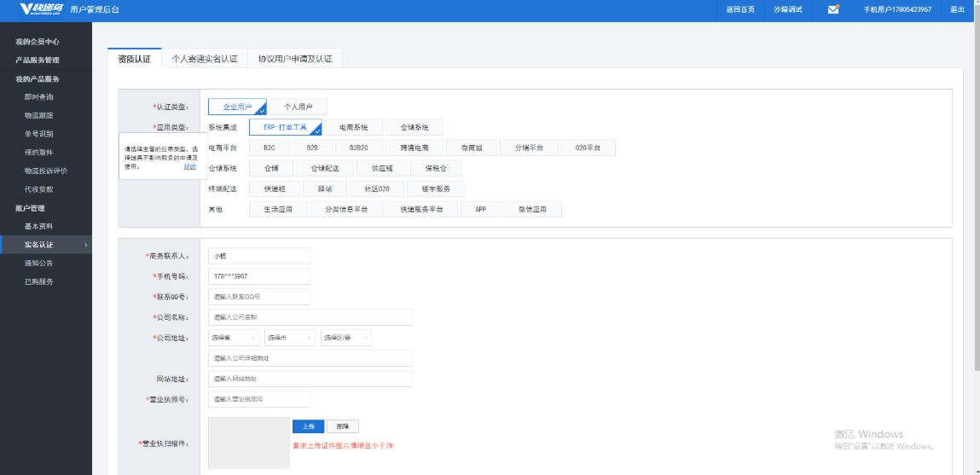Screen dimensions: 980x475
Task: Open the 选择省 province dropdown
Action: click(233, 338)
